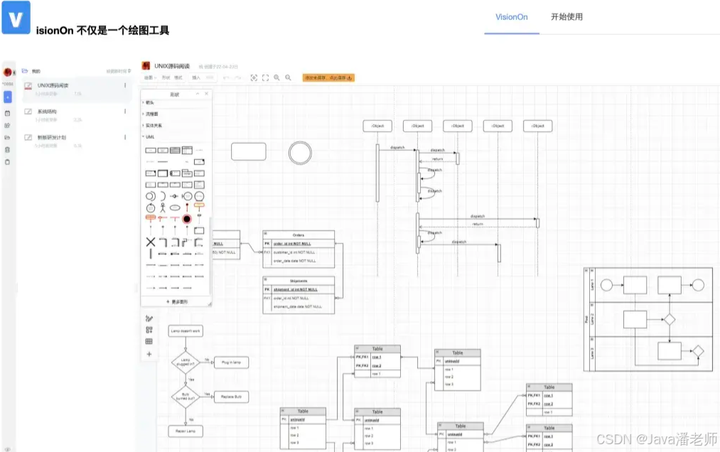Open three-dot menu for 系统结构 file

125,112
